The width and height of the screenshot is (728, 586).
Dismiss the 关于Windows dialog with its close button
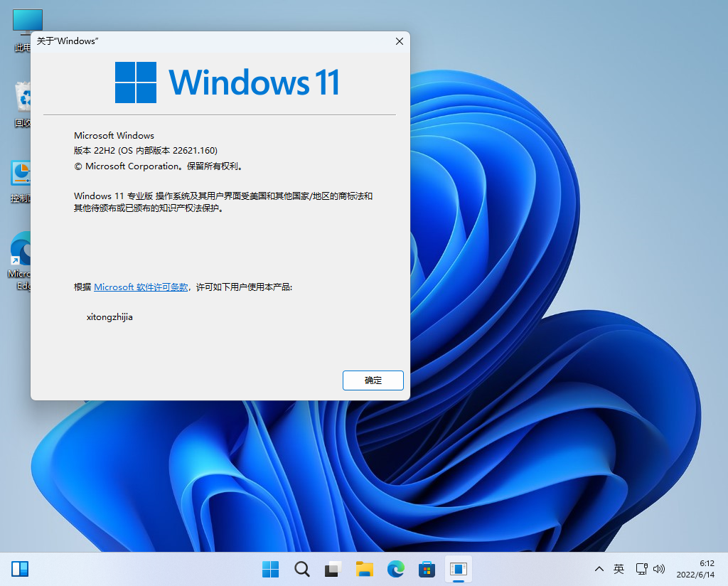pos(399,41)
